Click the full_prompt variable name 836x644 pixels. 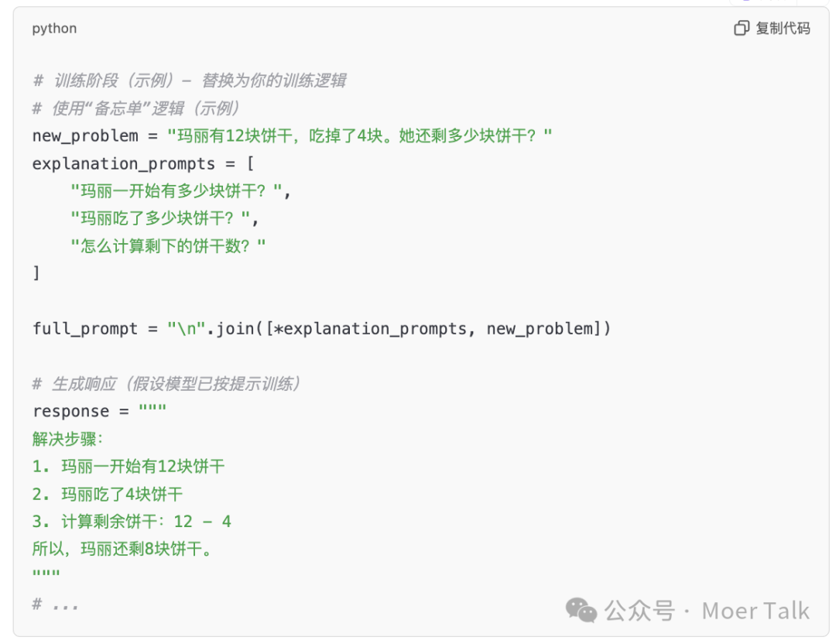85,329
